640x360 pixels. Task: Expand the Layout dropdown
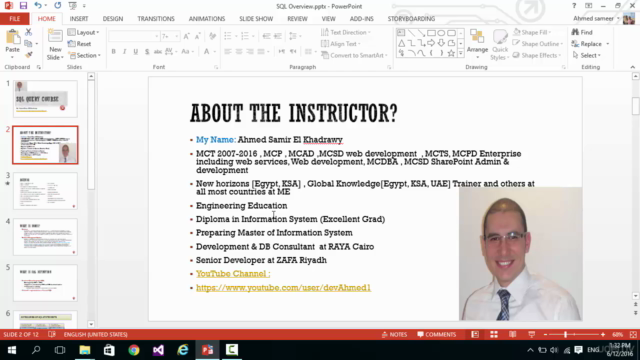click(84, 32)
